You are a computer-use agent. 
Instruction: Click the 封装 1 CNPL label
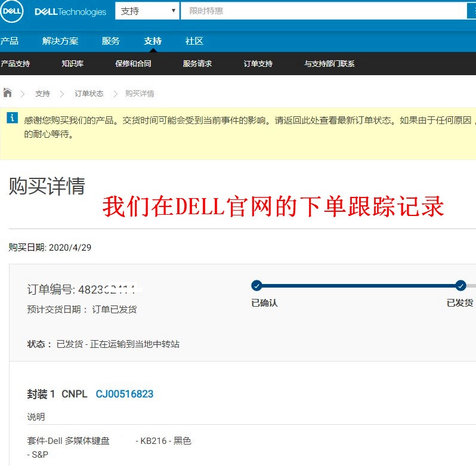[x=57, y=394]
